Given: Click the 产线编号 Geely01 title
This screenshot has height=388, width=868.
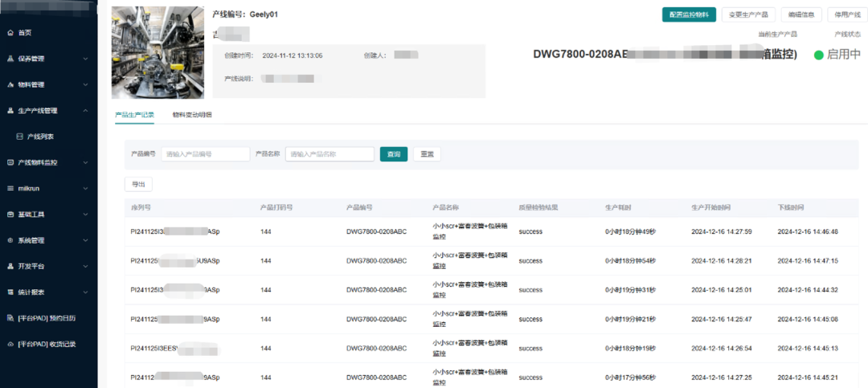Looking at the screenshot, I should (245, 14).
